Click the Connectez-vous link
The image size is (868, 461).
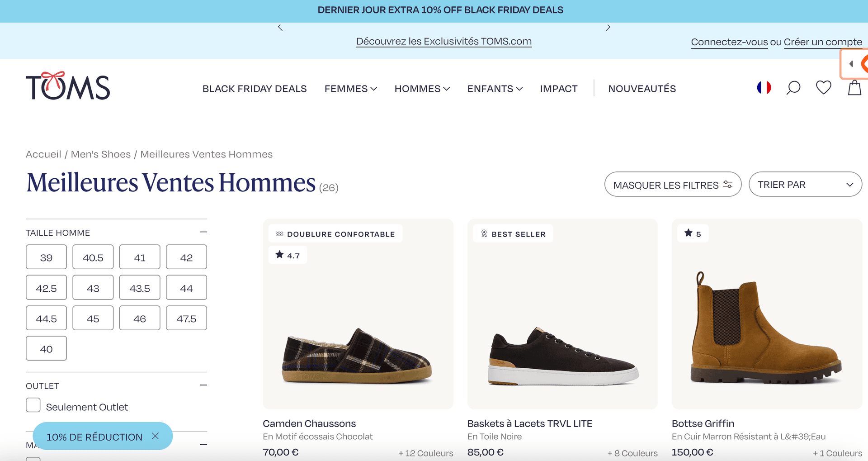pyautogui.click(x=729, y=42)
